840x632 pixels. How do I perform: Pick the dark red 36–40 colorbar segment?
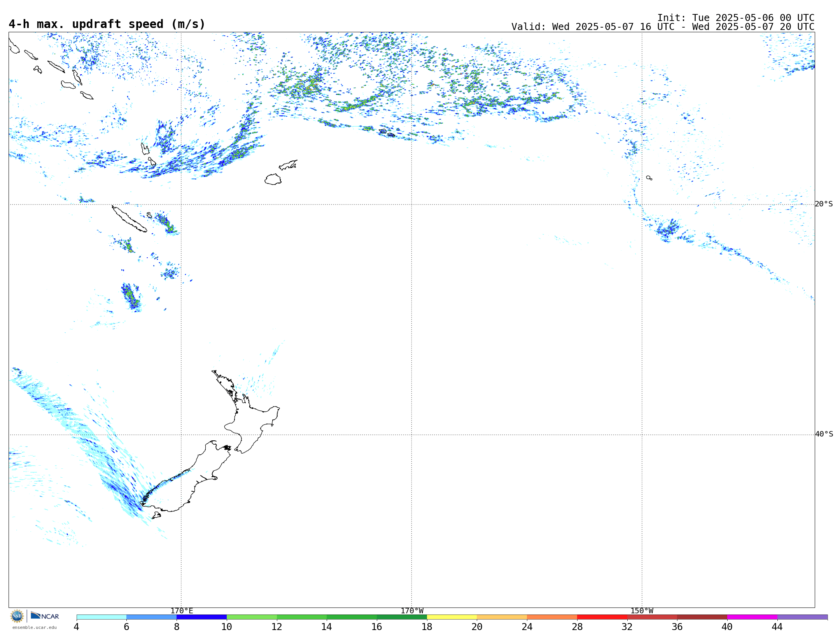point(702,617)
